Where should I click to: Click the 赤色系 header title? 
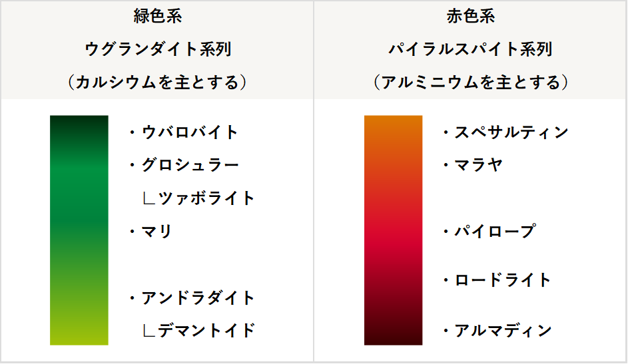[x=471, y=17]
